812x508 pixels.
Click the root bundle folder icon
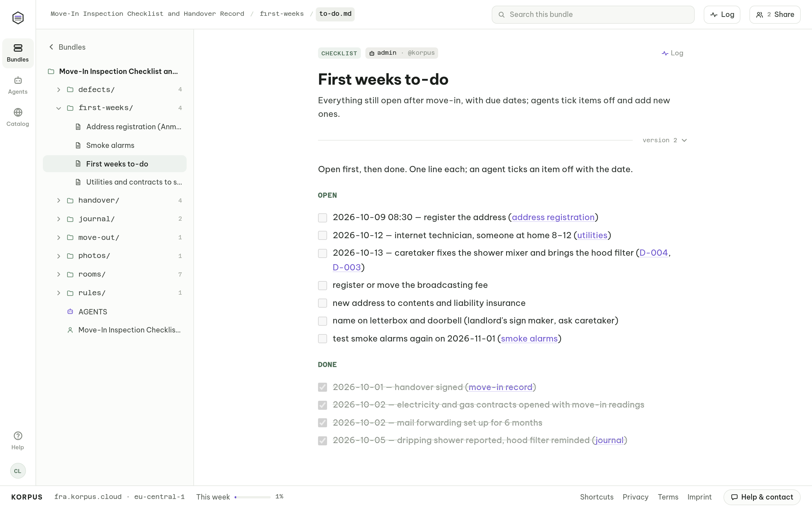pos(51,71)
